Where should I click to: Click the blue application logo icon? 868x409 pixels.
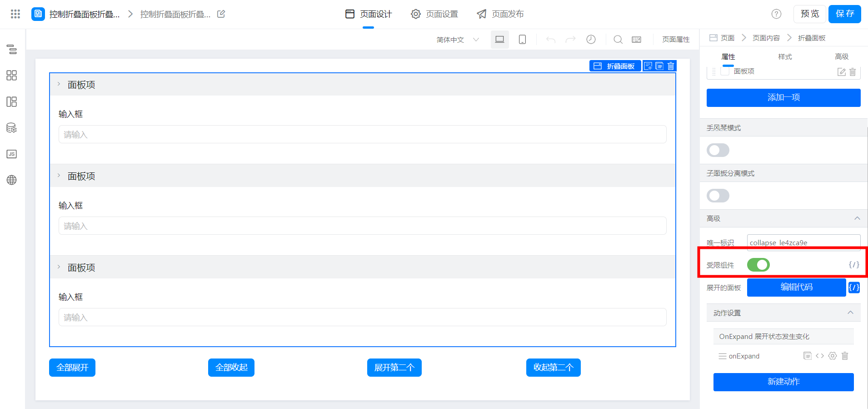click(x=38, y=14)
